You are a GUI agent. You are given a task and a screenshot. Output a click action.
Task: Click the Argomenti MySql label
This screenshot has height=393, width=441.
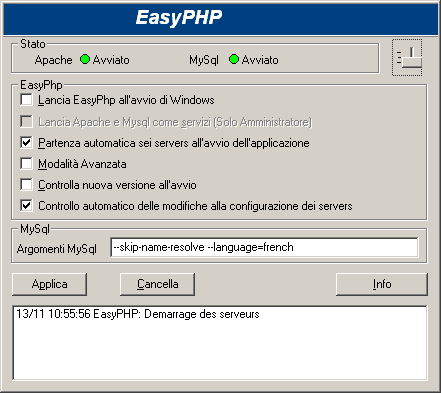[x=57, y=249]
